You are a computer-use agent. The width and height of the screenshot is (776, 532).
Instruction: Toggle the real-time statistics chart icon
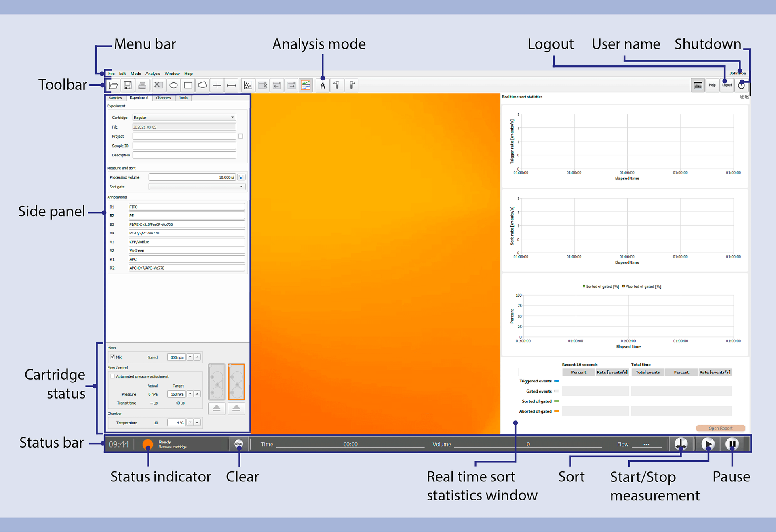306,85
